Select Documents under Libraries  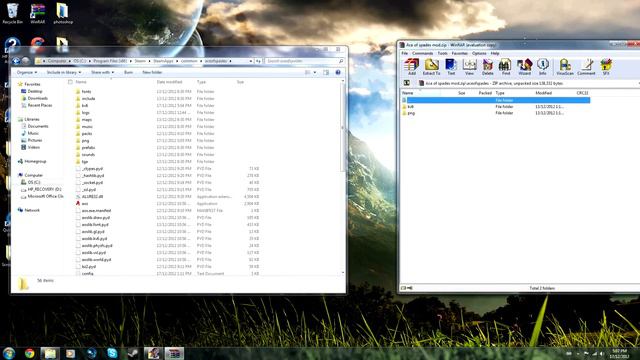point(38,126)
